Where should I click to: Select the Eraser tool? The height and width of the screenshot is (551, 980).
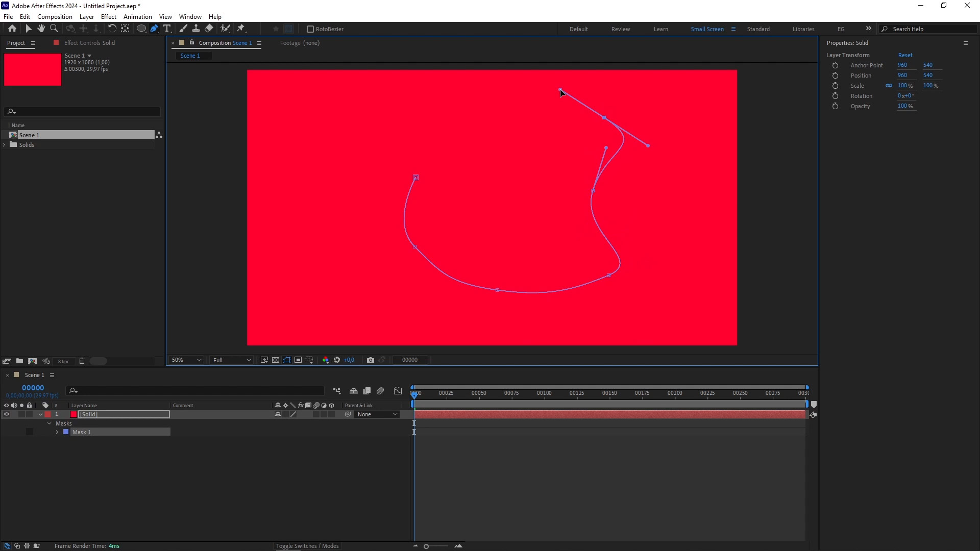tap(209, 29)
